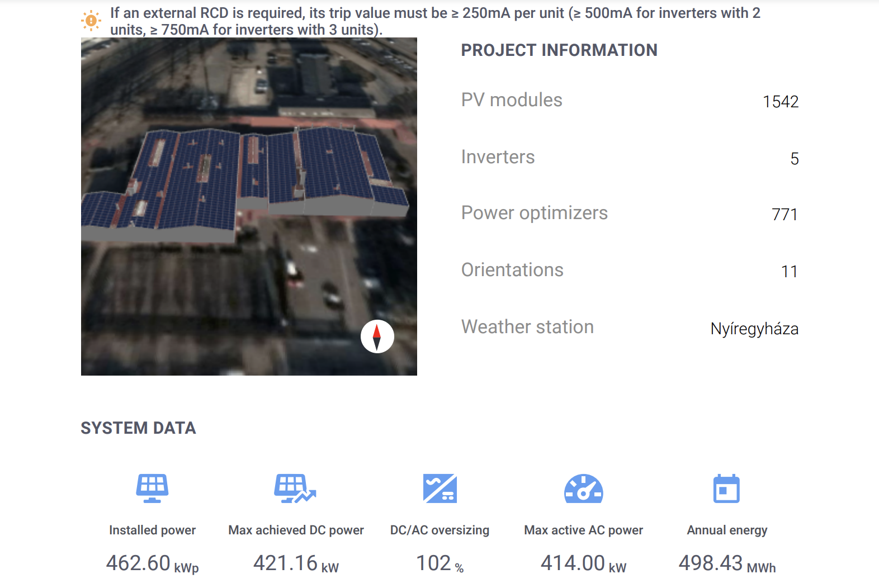Click the compass icon on the site image
This screenshot has height=588, width=879.
pos(377,336)
